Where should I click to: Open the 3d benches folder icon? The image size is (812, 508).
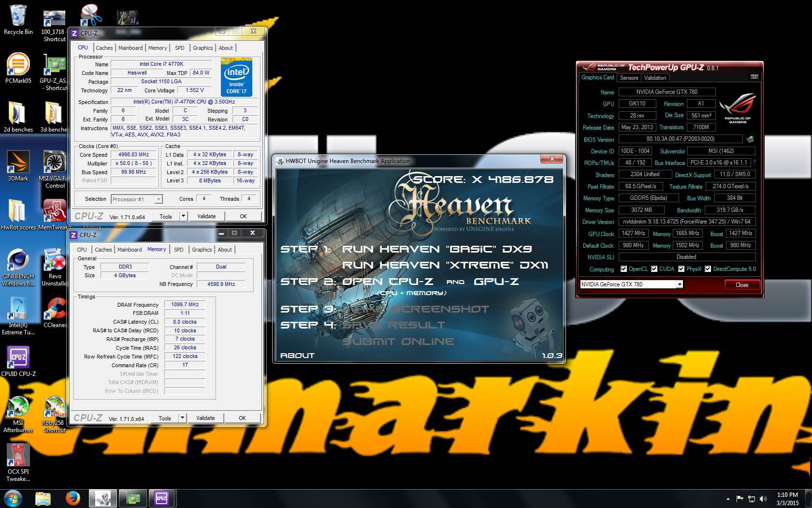click(54, 117)
